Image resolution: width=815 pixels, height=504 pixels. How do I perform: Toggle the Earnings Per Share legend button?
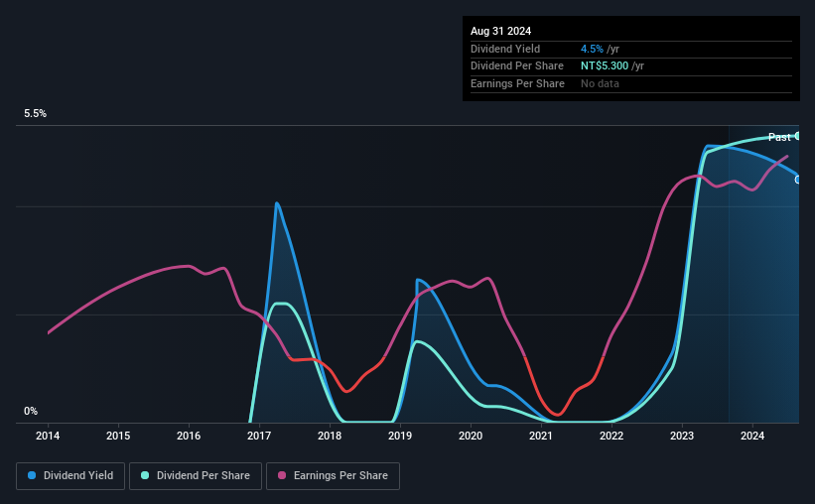point(333,476)
